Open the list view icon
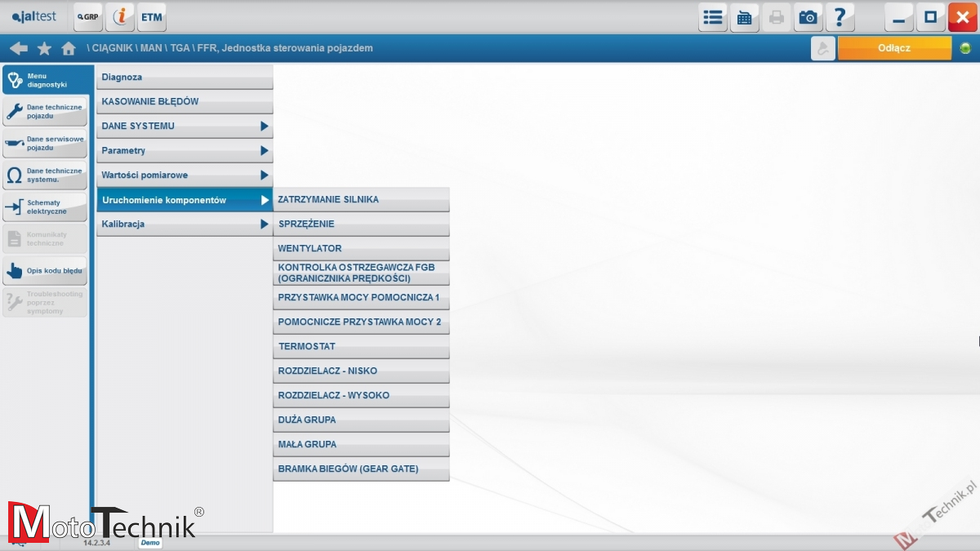Image resolution: width=980 pixels, height=551 pixels. [713, 17]
